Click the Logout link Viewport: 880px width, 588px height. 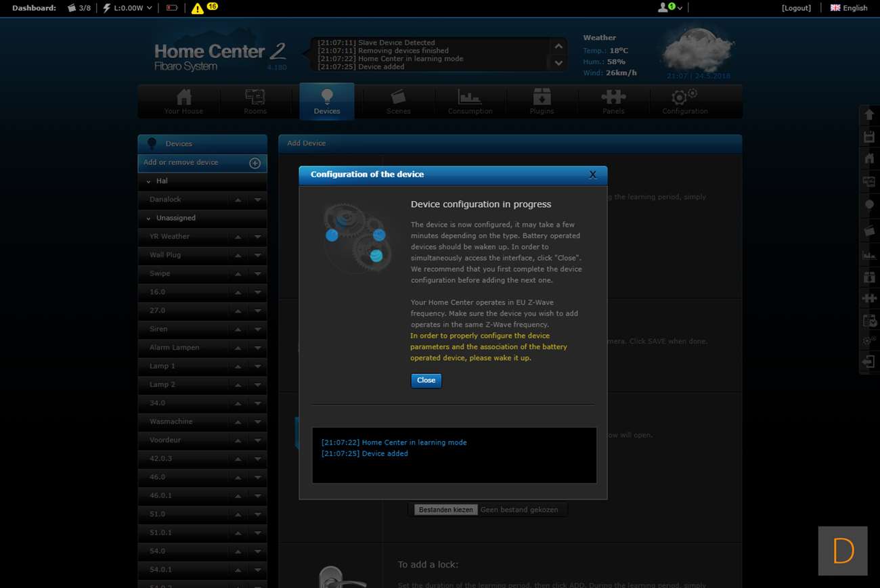coord(796,8)
